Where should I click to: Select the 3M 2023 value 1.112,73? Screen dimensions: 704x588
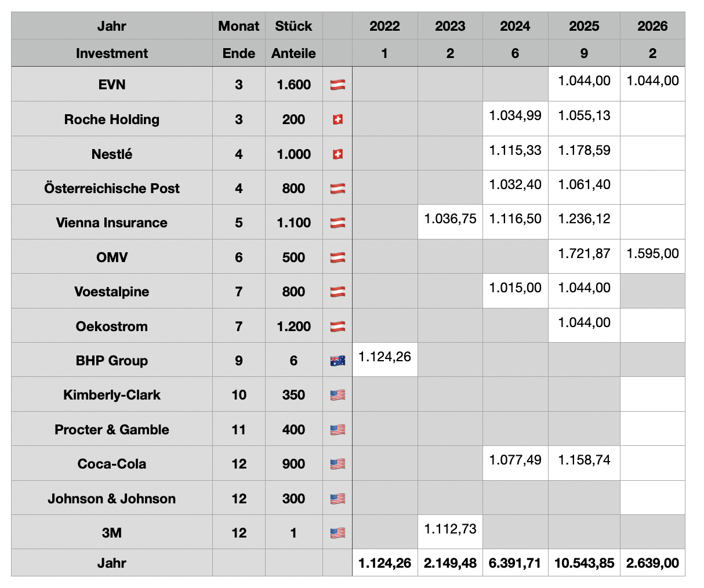tap(450, 529)
